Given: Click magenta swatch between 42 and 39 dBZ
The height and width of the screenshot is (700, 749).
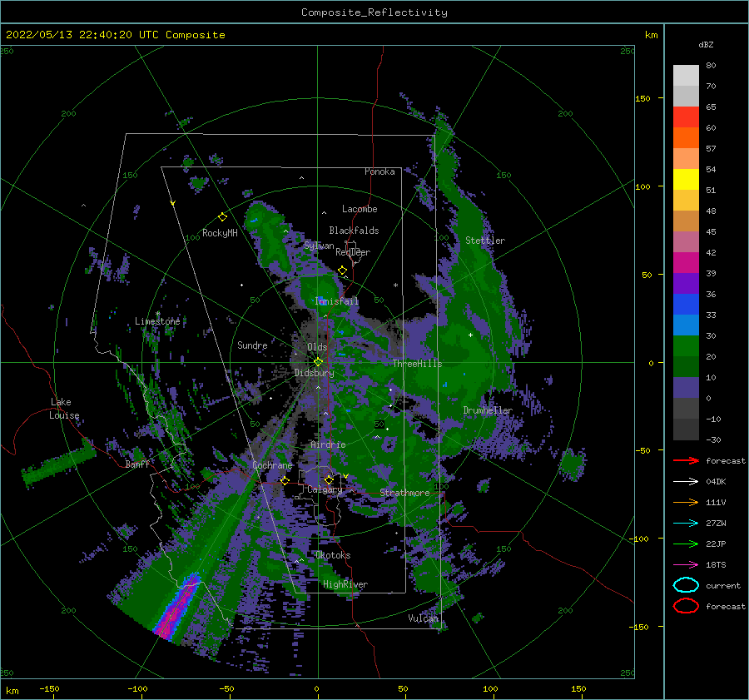Looking at the screenshot, I should [x=686, y=263].
